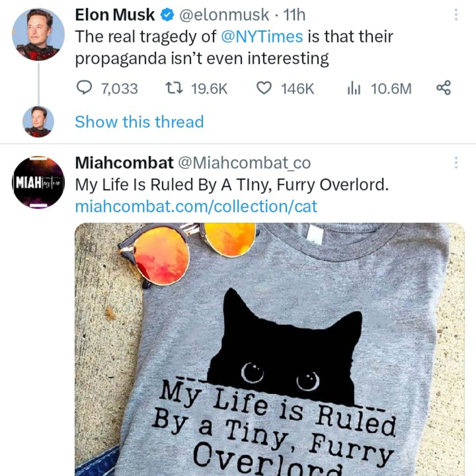
Task: Retweet the post with 19.6K retweets
Action: [174, 88]
